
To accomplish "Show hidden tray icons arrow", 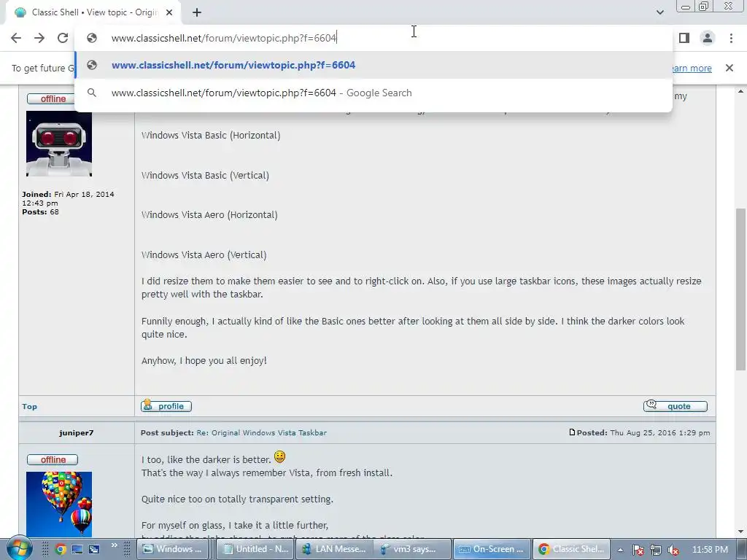I will (x=620, y=550).
